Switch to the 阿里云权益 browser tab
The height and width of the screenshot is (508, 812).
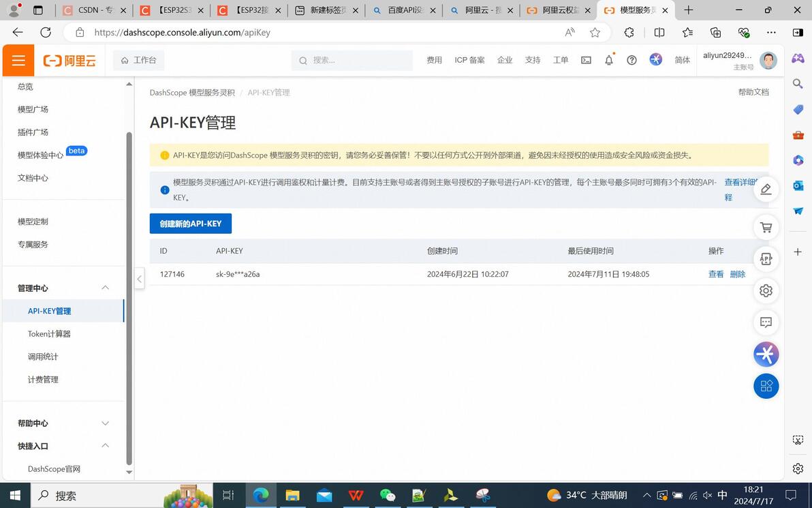[x=559, y=10]
